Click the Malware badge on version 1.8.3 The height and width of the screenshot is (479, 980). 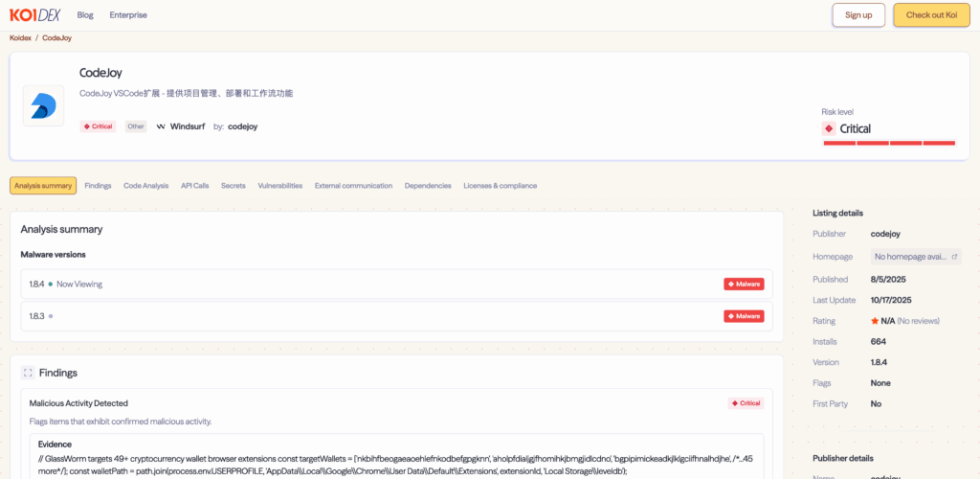pyautogui.click(x=744, y=316)
